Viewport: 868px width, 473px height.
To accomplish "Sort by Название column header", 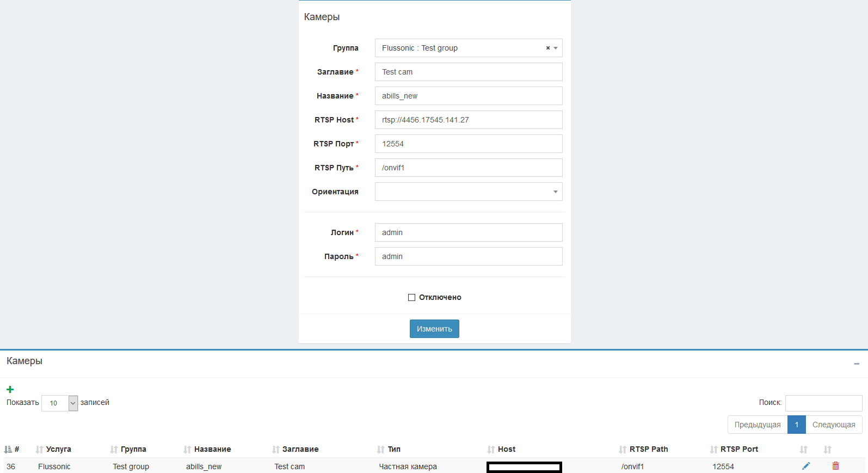I will [x=212, y=449].
